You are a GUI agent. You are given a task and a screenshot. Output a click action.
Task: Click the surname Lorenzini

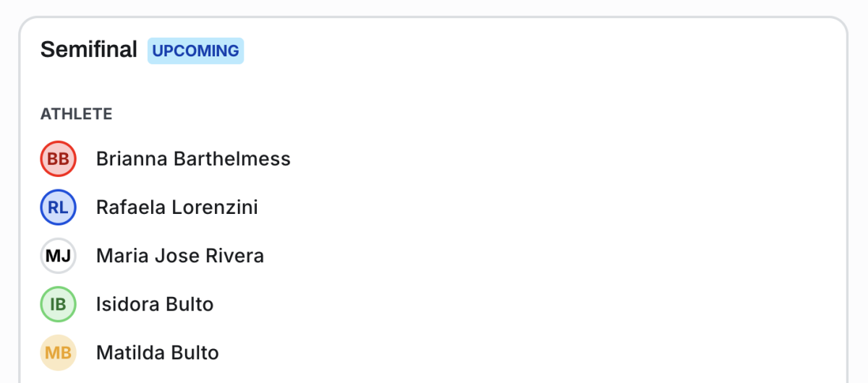(215, 207)
